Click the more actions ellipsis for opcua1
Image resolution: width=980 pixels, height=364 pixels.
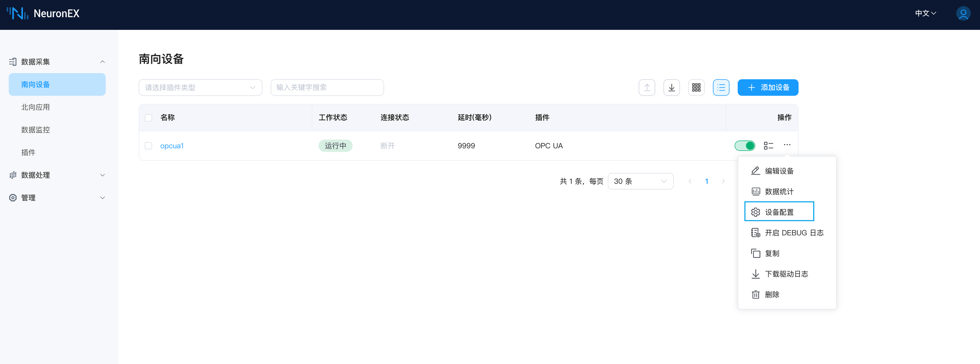[787, 145]
